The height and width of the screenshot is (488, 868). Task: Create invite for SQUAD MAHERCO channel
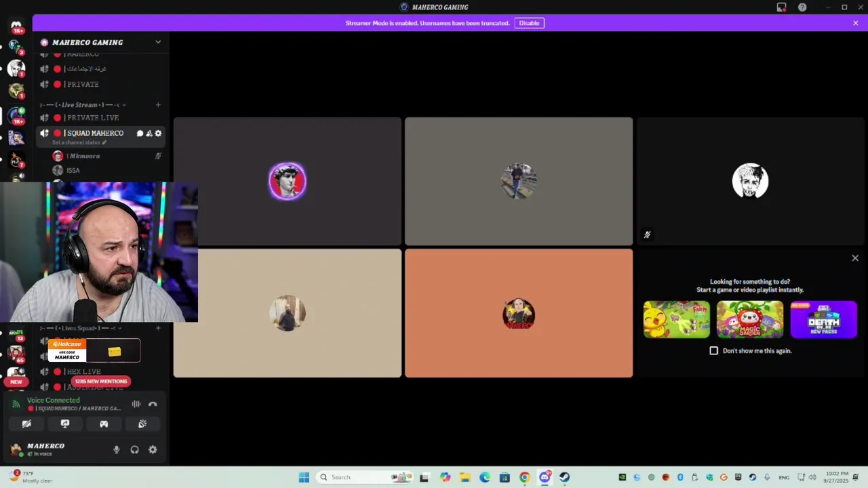tap(149, 134)
